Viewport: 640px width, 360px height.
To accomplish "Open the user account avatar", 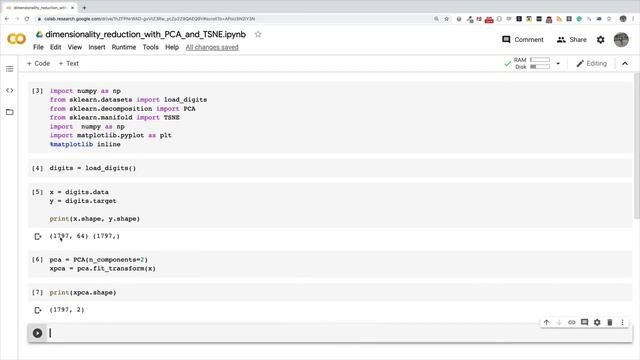I will [621, 40].
